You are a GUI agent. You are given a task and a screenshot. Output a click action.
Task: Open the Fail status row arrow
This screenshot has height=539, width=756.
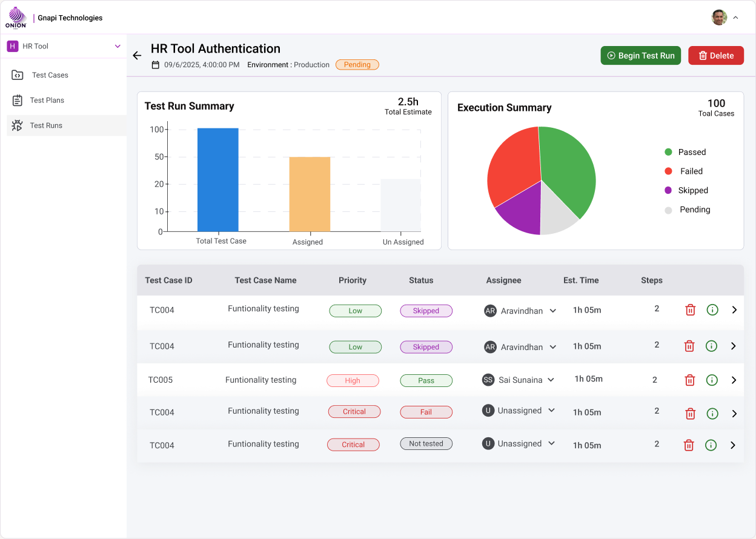click(x=734, y=414)
